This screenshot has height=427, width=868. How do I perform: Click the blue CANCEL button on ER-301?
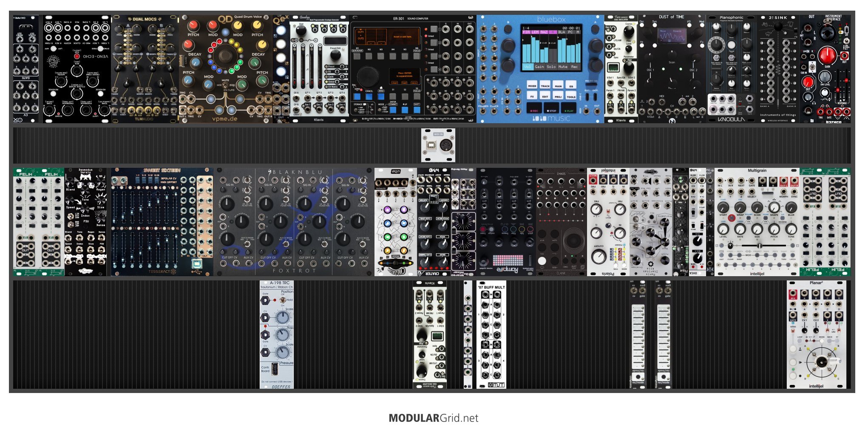coord(369,97)
